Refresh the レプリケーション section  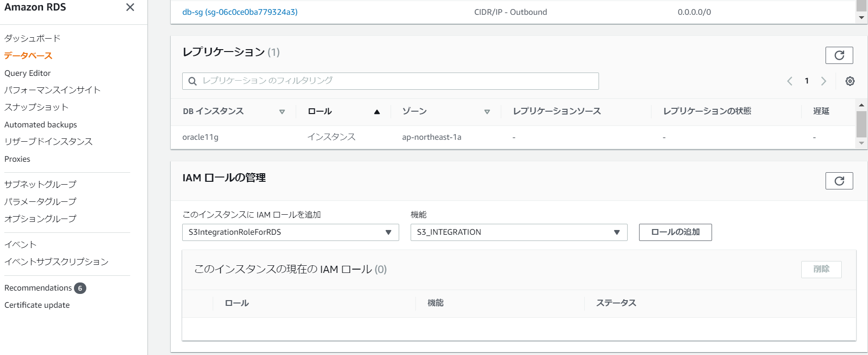839,55
